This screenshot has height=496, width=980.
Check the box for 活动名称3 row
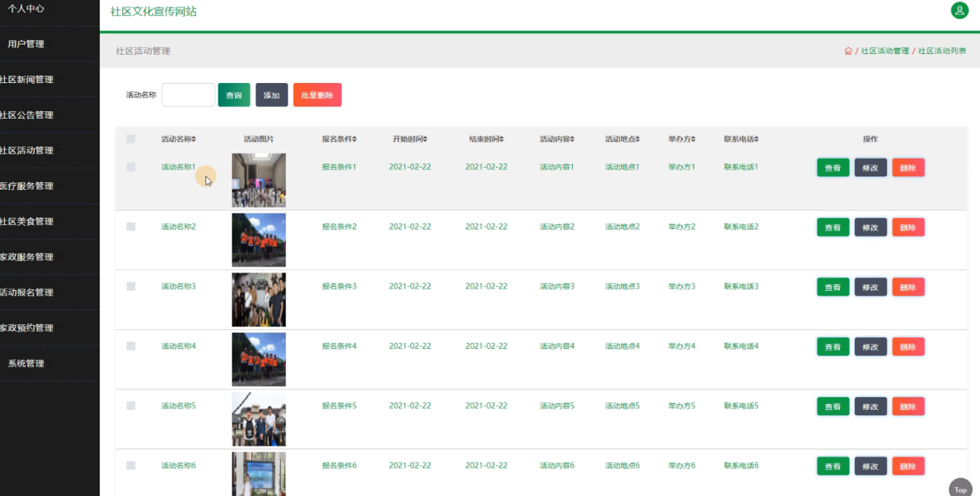pyautogui.click(x=131, y=286)
